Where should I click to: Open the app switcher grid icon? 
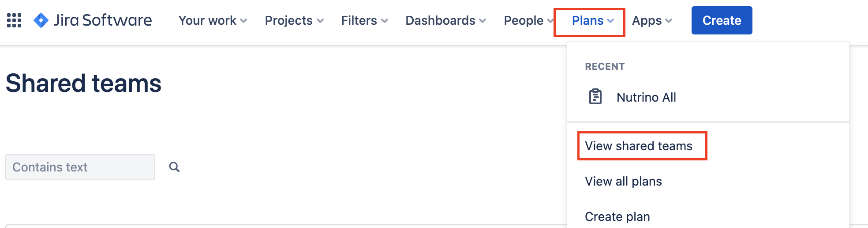[x=14, y=20]
